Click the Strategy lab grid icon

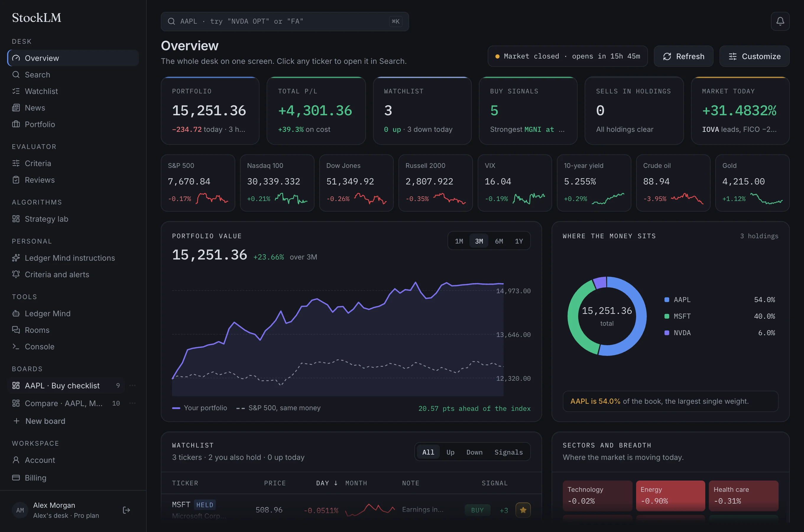click(16, 219)
